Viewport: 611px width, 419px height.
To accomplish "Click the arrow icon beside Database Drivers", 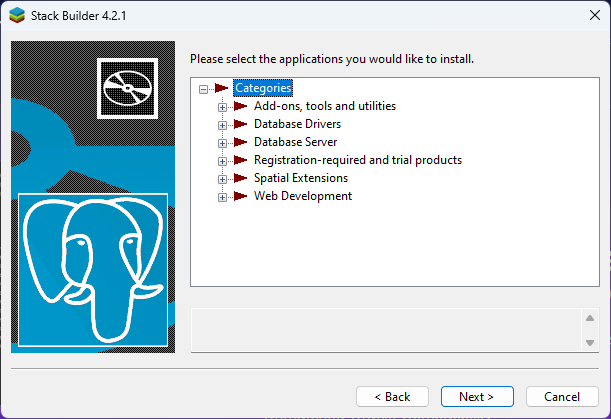I will (x=240, y=124).
